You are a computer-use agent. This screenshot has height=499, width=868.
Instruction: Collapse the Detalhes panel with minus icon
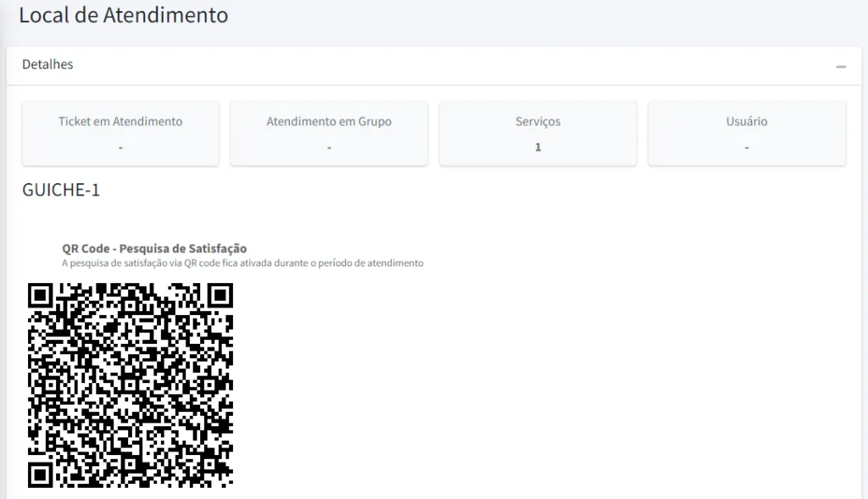840,66
